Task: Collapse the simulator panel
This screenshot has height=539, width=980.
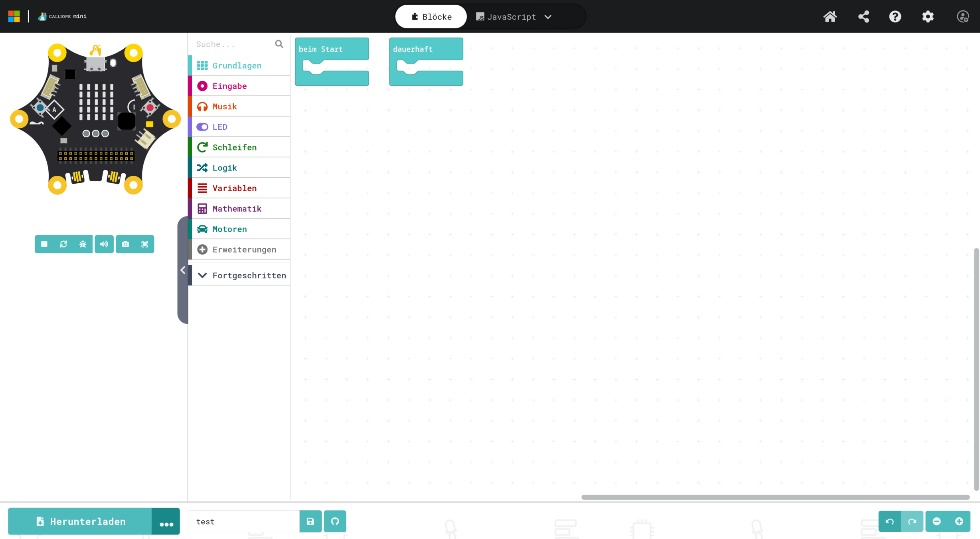Action: tap(183, 270)
